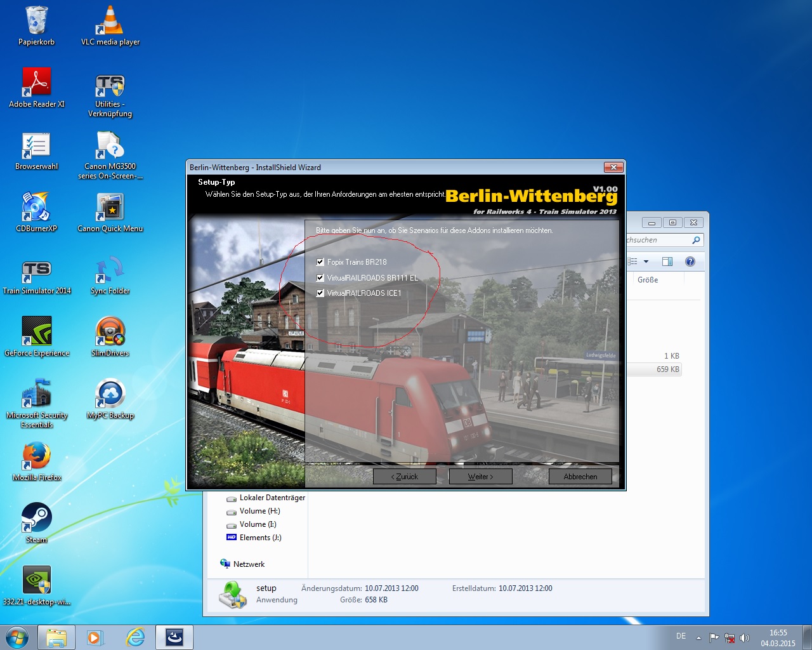Switch to the InstallShield setup taskbar button
Screen dimensions: 812x650
click(174, 637)
